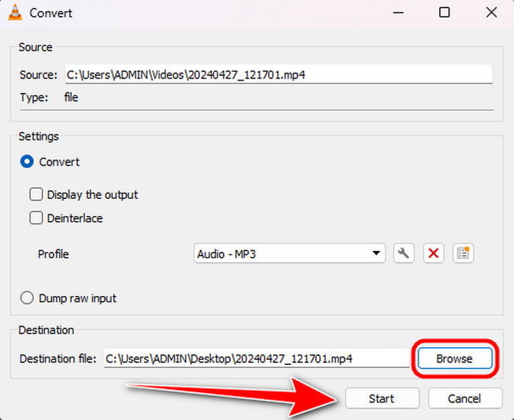Tick the Deinterlace checkbox
Screen dimensions: 514x420
[x=36, y=217]
